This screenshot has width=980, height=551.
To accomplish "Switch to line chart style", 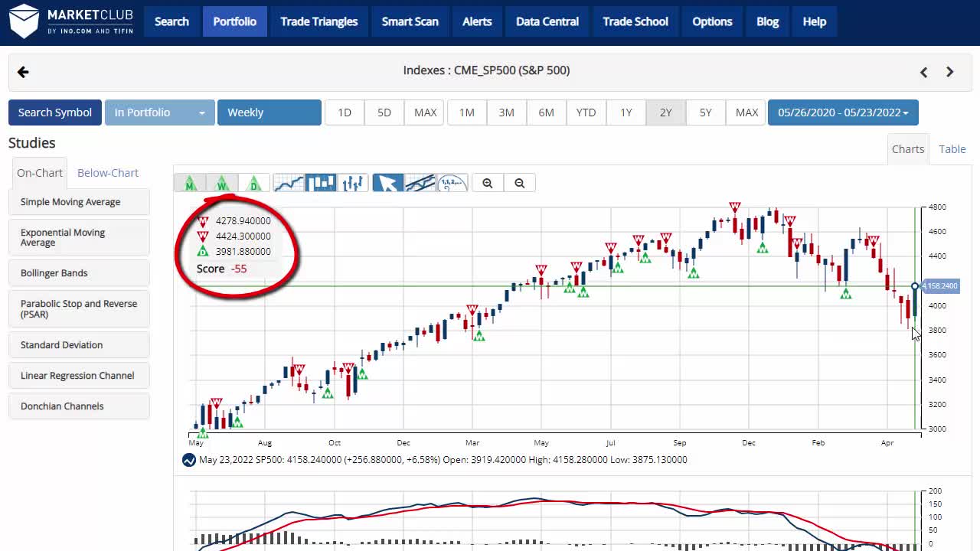I will click(x=289, y=183).
